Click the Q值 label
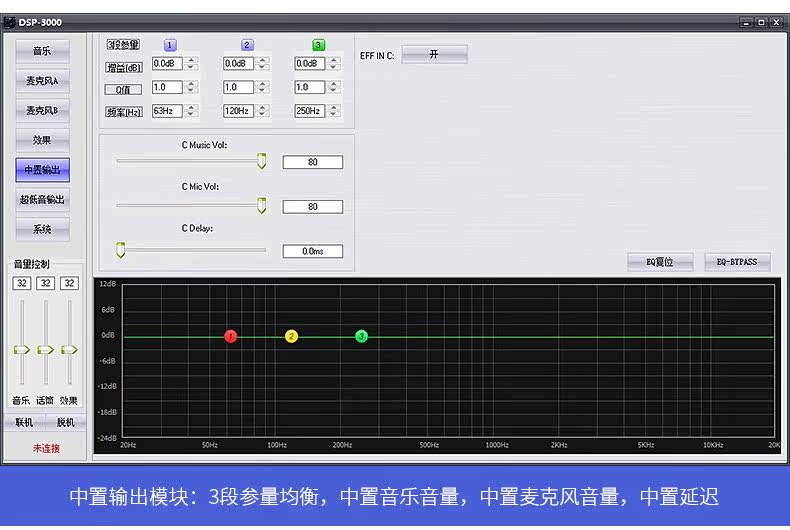The height and width of the screenshot is (530, 790). point(123,90)
